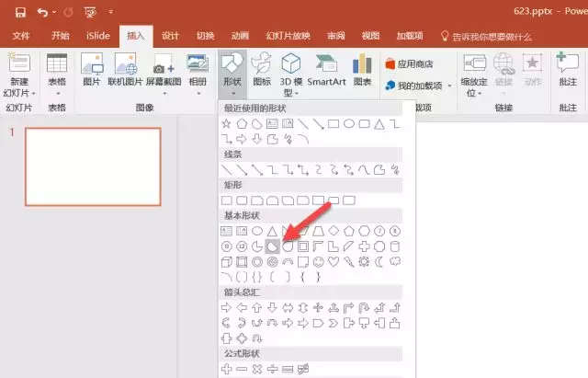The height and width of the screenshot is (378, 588).
Task: Choose the curve line in 线条 section
Action: (x=364, y=170)
